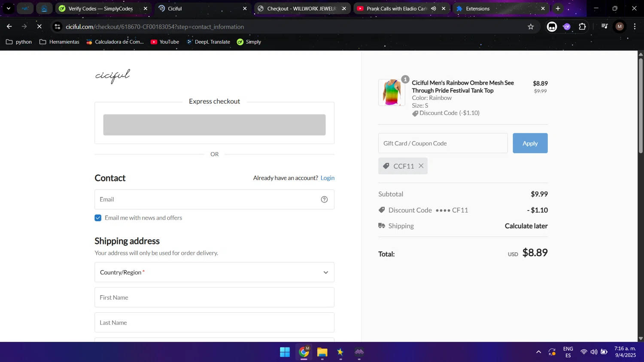Click the express checkout button placeholder

coord(214,125)
